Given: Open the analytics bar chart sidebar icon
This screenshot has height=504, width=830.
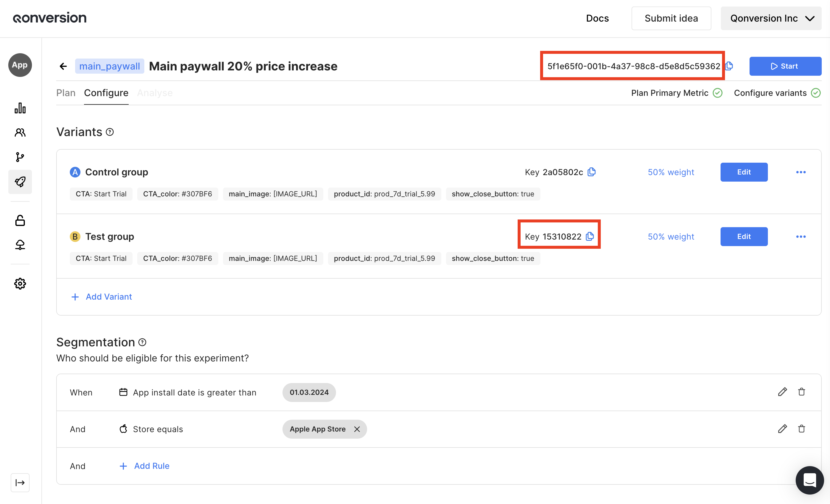Looking at the screenshot, I should (x=20, y=108).
